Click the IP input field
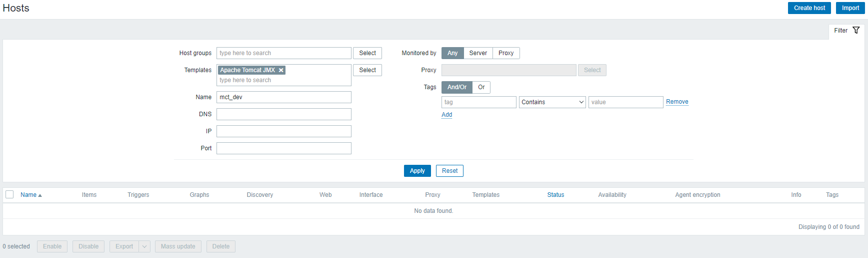This screenshot has height=258, width=868. coord(284,131)
